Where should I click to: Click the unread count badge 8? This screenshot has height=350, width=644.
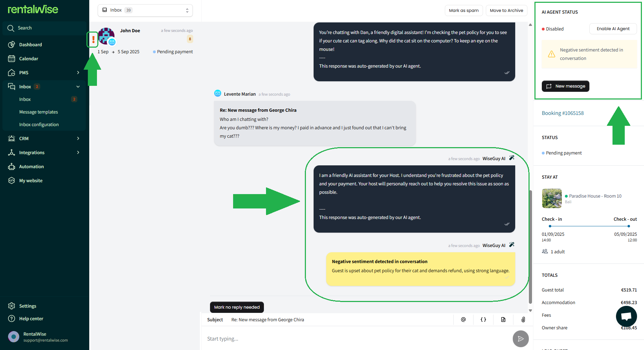click(190, 39)
